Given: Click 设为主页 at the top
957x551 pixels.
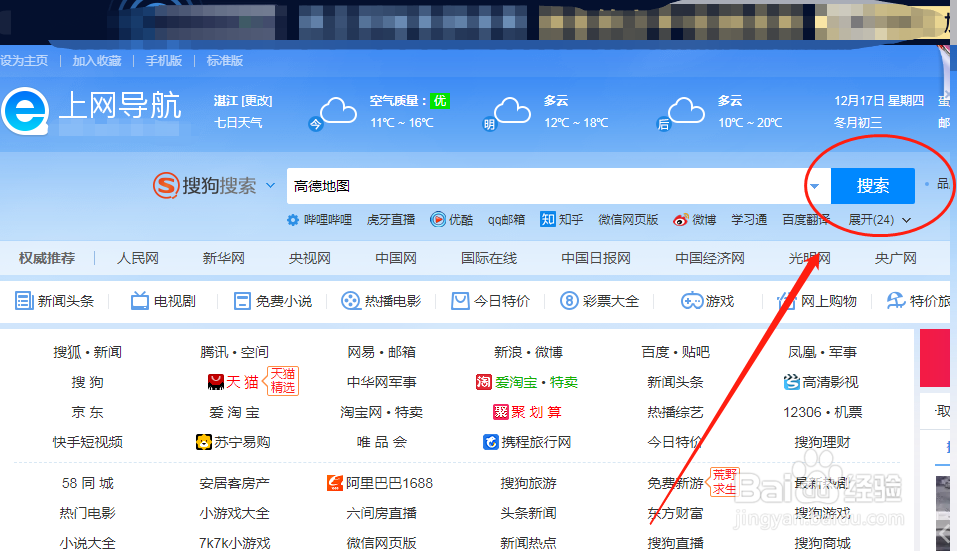Looking at the screenshot, I should pos(24,60).
